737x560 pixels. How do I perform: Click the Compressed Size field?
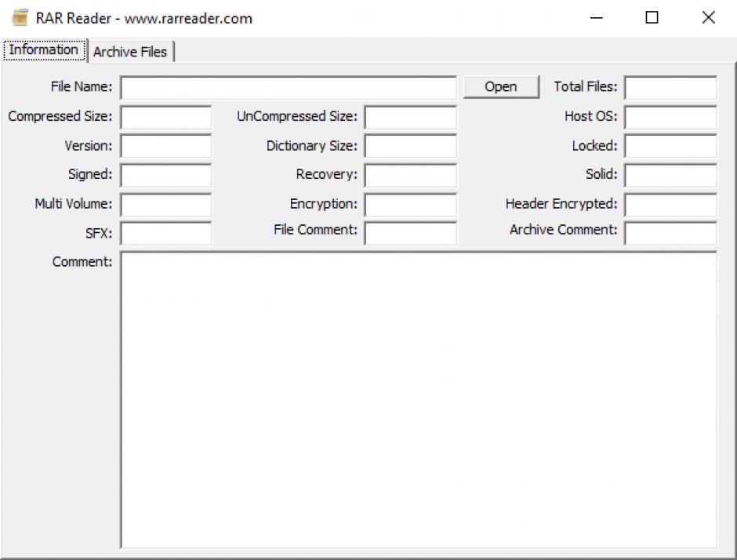[x=166, y=117]
